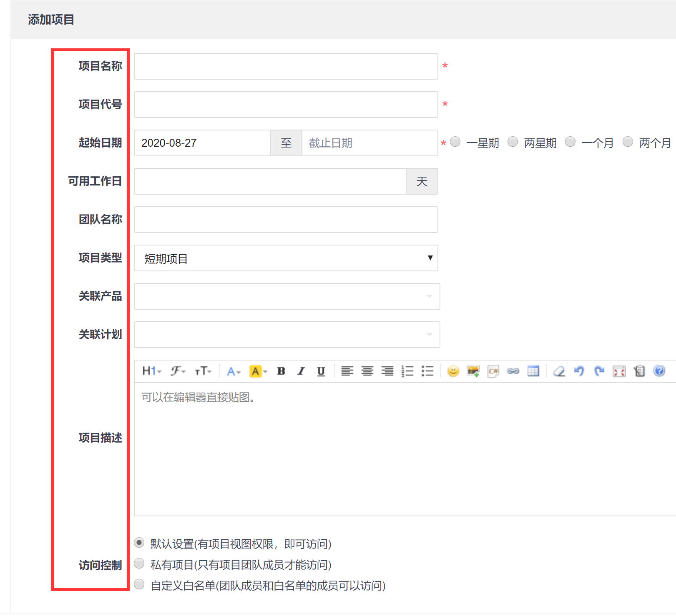Insert a numbered list
This screenshot has width=676, height=616.
pos(407,371)
